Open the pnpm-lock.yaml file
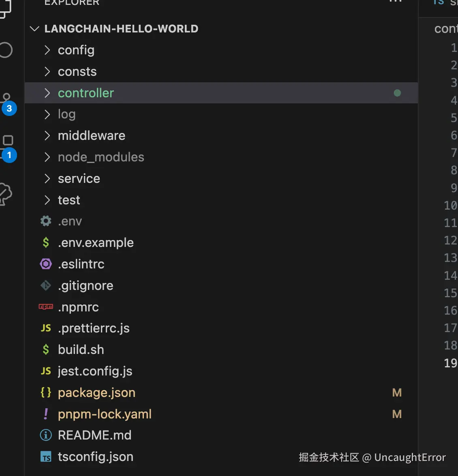The image size is (458, 476). (x=105, y=414)
